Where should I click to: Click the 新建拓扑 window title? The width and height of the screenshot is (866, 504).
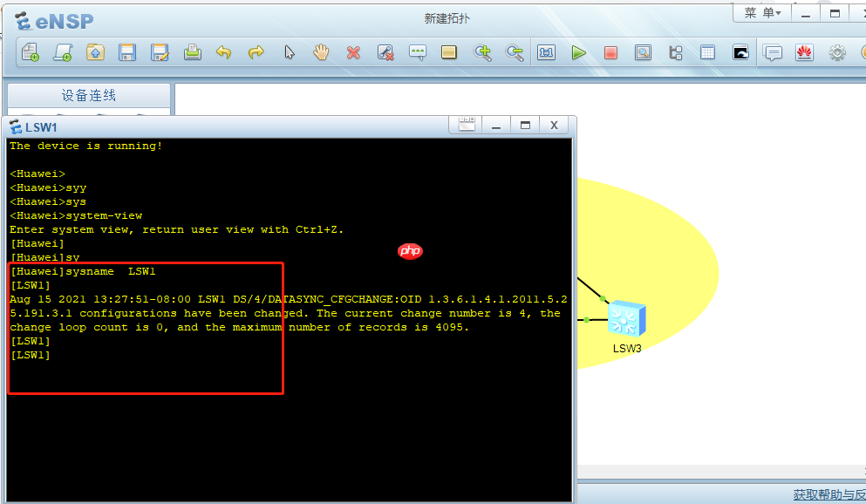(447, 19)
